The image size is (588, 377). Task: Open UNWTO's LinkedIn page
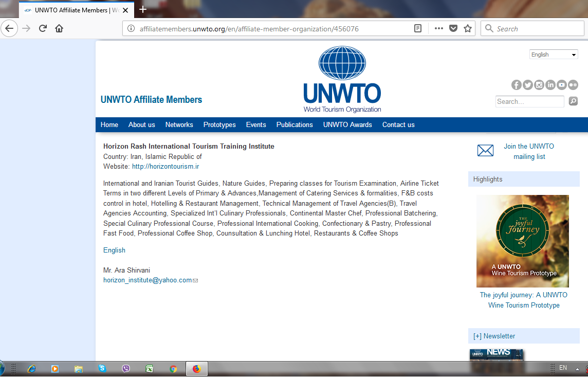coord(550,85)
